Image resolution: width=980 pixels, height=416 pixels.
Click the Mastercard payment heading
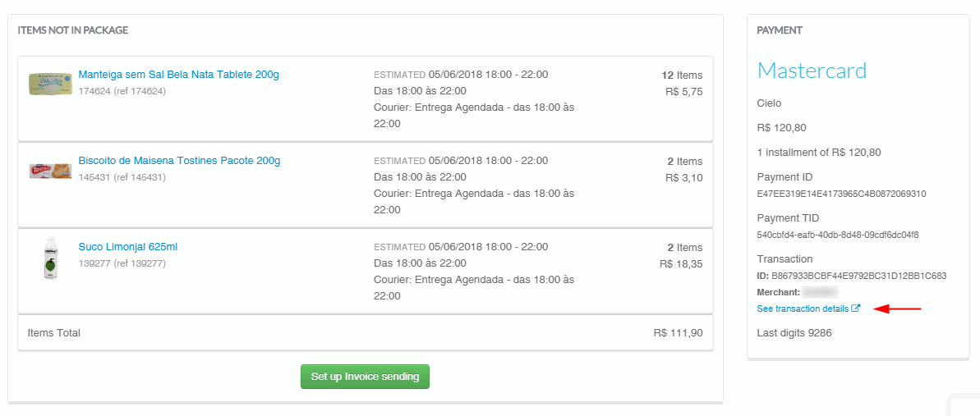coord(812,71)
